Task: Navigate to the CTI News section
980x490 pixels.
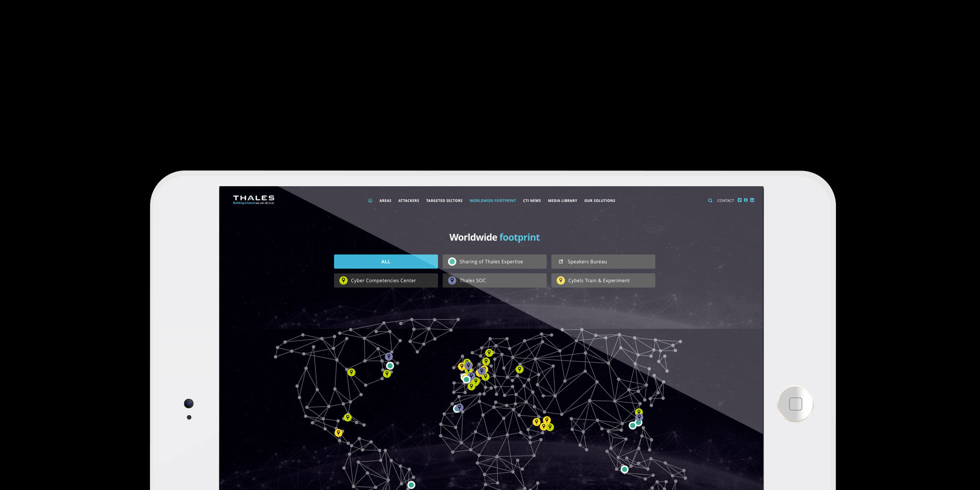Action: tap(532, 201)
